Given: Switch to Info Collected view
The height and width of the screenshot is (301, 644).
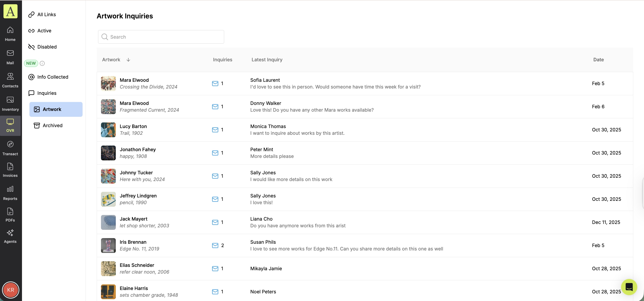Looking at the screenshot, I should [53, 77].
